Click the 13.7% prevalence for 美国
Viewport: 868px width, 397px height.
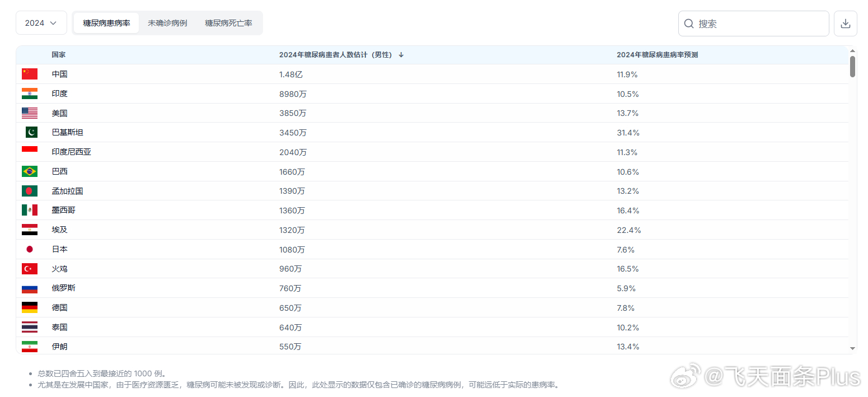click(628, 113)
